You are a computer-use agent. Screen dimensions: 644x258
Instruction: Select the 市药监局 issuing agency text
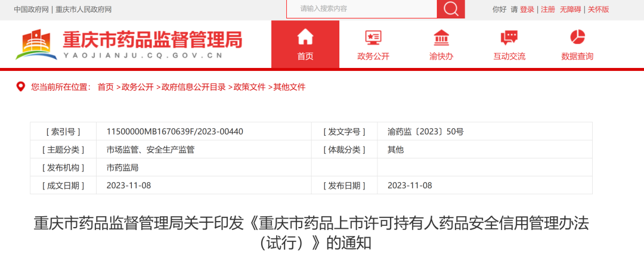[122, 167]
